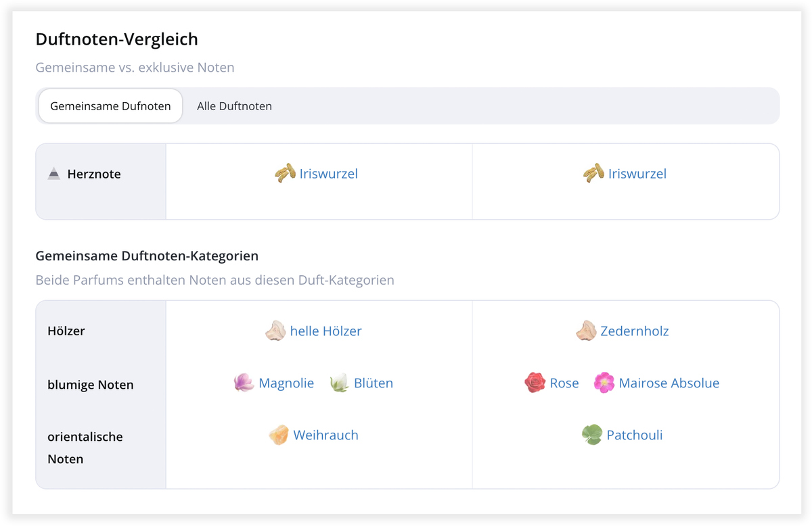The width and height of the screenshot is (812, 526).
Task: Click the pink Mairose Absolue flower icon
Action: click(x=604, y=383)
